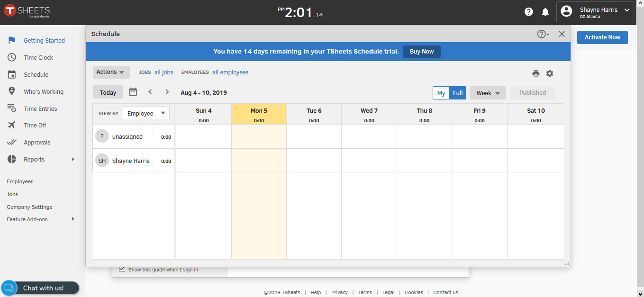Click the SH employee avatar

tap(102, 161)
